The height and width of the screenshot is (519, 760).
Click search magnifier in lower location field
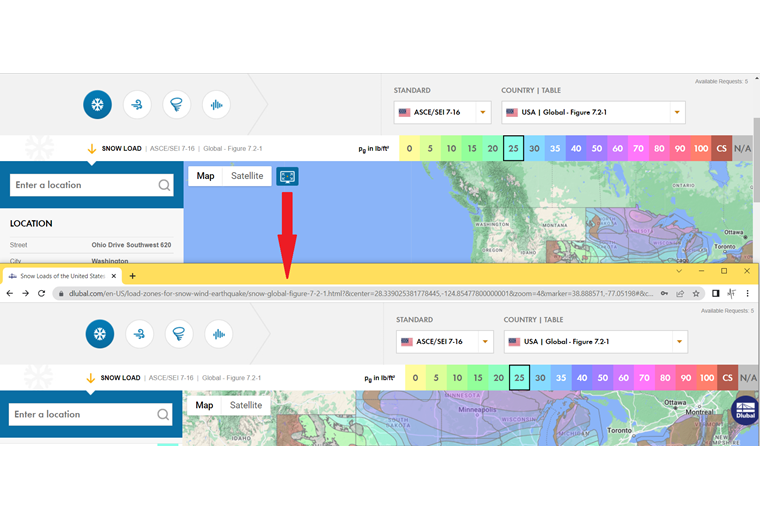coord(163,414)
